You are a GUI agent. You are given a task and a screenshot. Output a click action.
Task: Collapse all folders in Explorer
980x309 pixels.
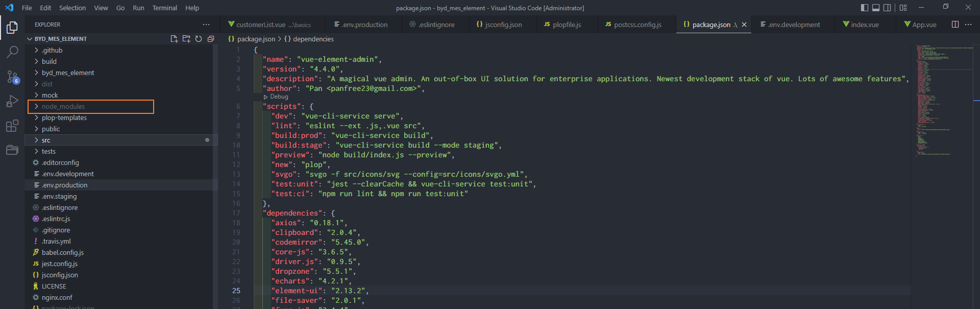(x=211, y=39)
